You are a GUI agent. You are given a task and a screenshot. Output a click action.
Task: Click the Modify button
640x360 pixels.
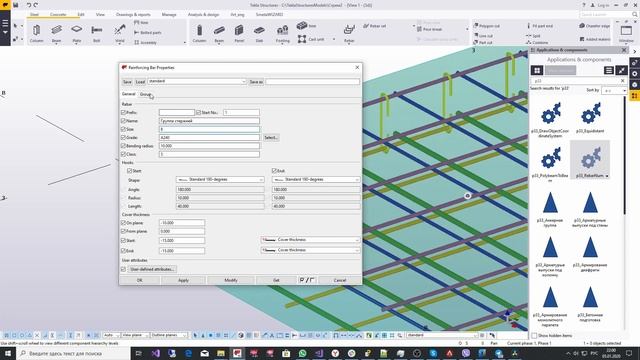coord(231,280)
